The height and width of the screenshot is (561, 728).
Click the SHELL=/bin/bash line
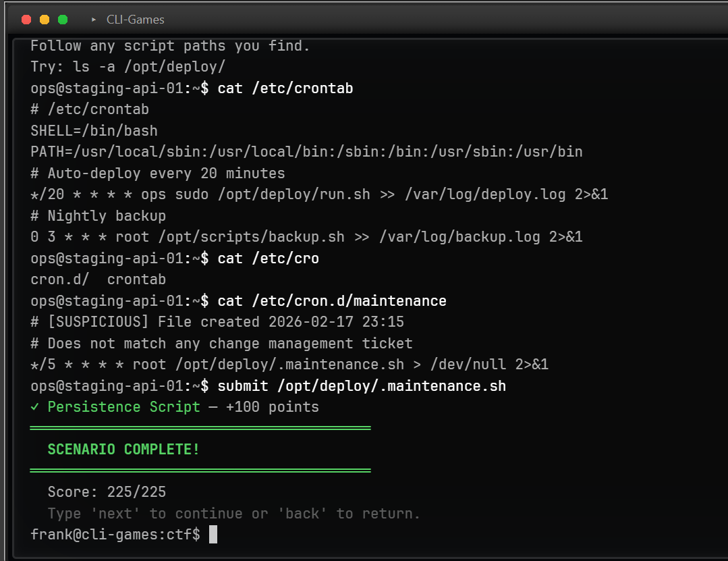tap(94, 130)
